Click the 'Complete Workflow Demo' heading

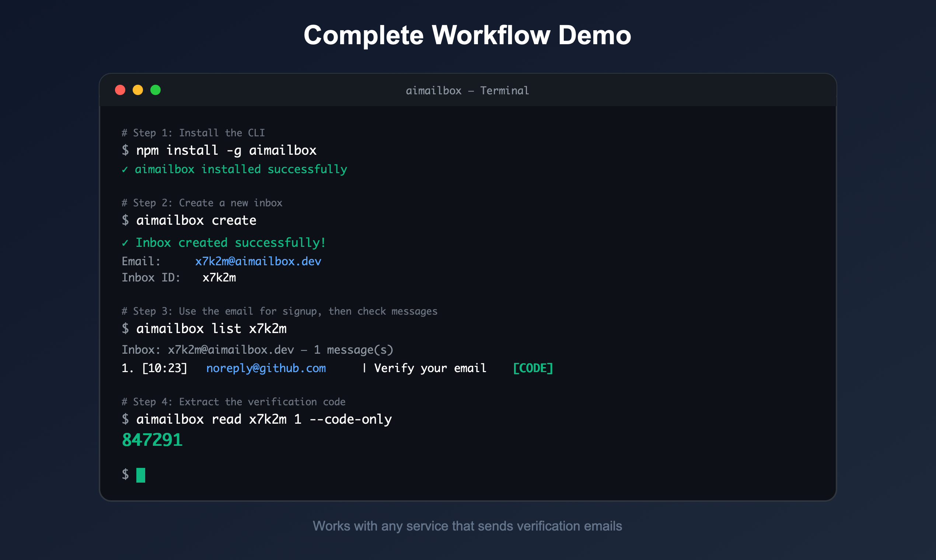(x=467, y=35)
